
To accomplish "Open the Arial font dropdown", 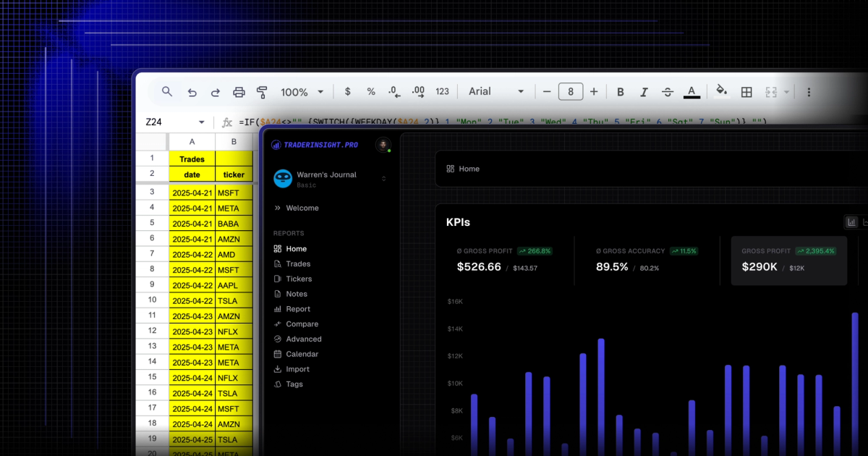I will click(x=496, y=92).
